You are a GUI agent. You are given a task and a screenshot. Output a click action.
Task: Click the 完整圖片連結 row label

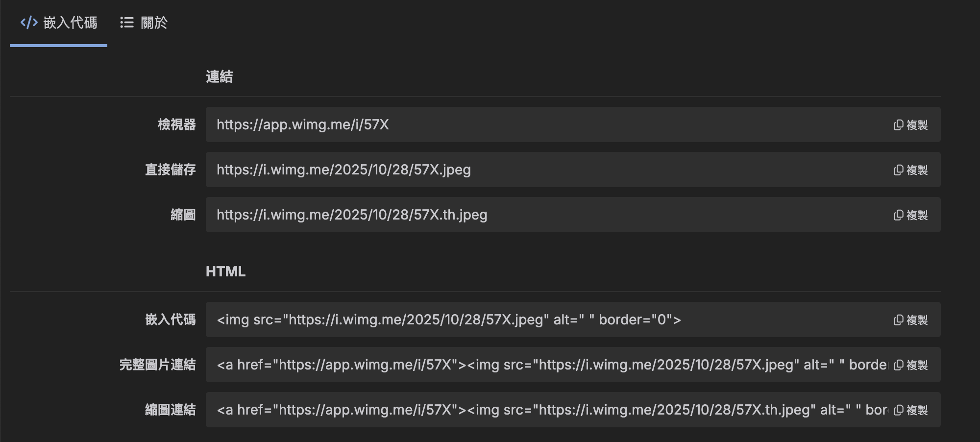click(157, 365)
